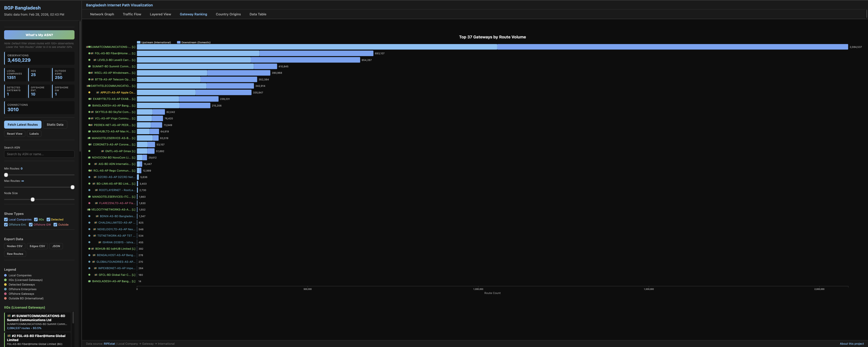
Task: Switch to the Traffic Flow tab
Action: tap(132, 14)
